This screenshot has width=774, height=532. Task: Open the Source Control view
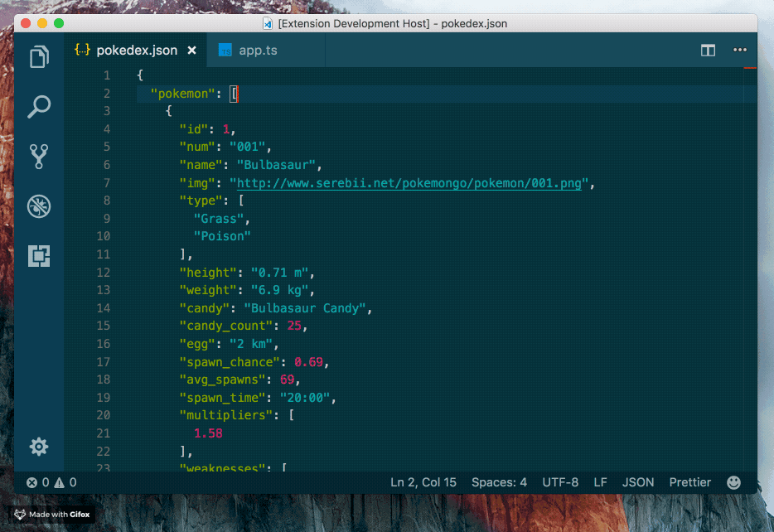coord(39,157)
